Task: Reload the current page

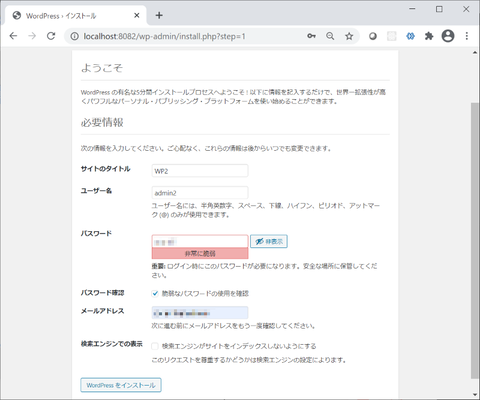Action: pos(51,36)
